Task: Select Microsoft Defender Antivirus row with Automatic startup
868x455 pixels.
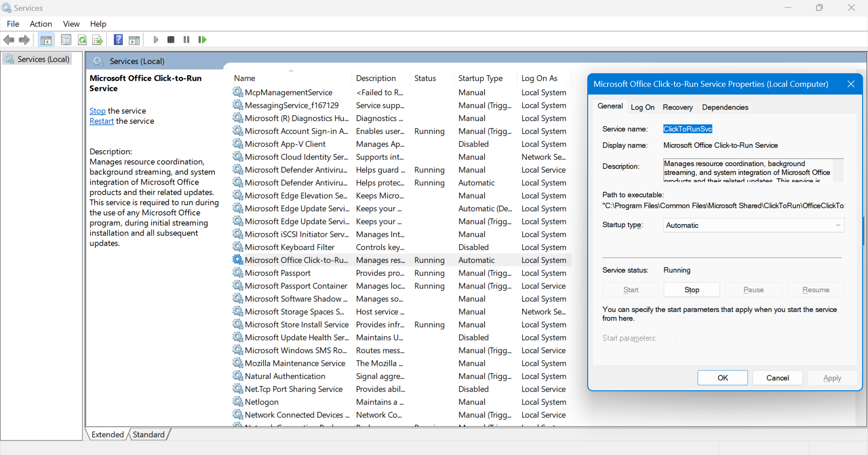Action: 401,183
